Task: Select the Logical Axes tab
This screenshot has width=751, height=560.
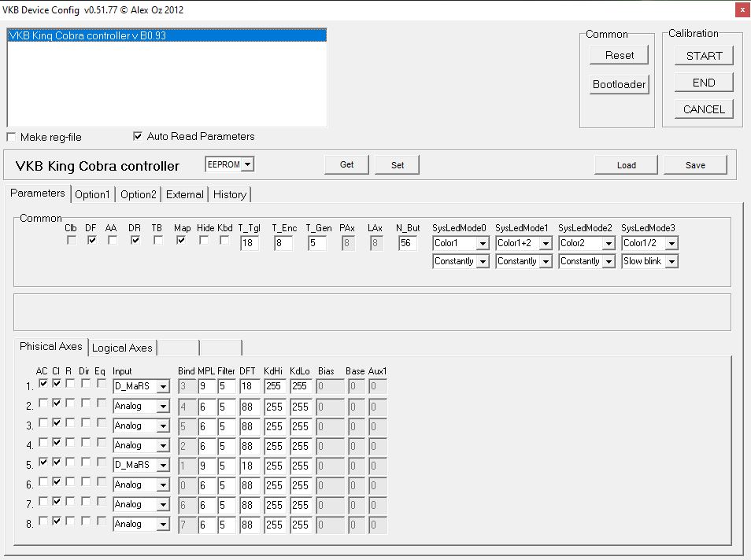Action: (x=122, y=348)
